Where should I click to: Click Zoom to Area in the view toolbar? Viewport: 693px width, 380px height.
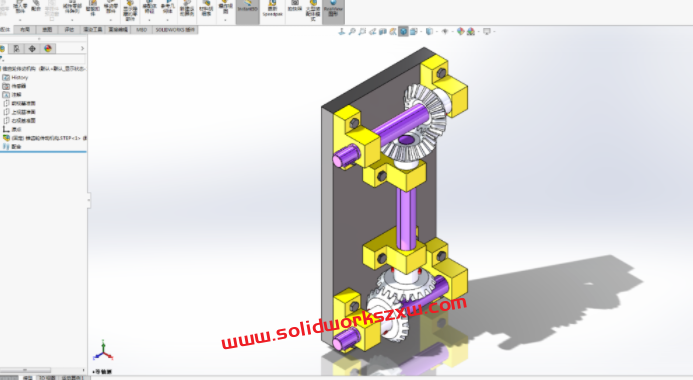click(x=362, y=31)
